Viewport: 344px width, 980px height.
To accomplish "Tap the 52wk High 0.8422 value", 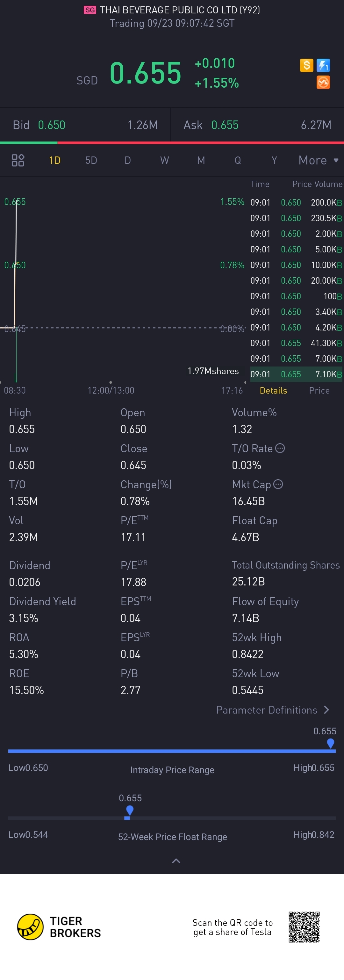I will pyautogui.click(x=247, y=654).
